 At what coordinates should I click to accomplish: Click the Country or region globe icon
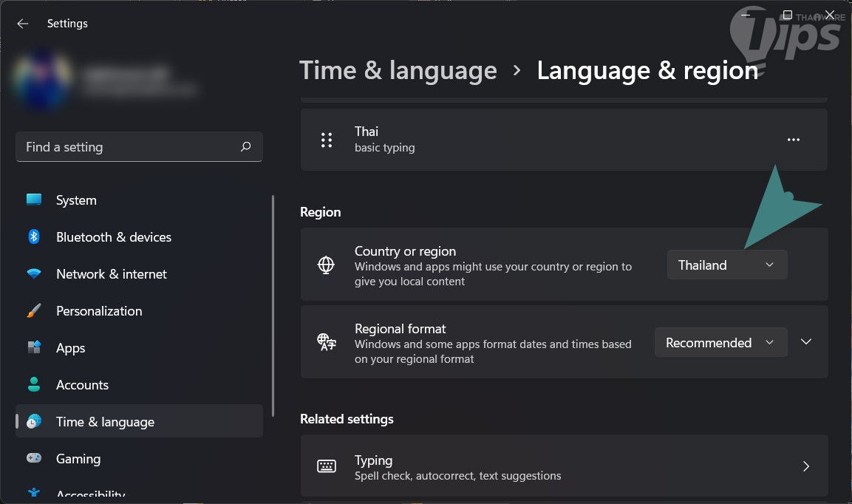click(x=326, y=265)
